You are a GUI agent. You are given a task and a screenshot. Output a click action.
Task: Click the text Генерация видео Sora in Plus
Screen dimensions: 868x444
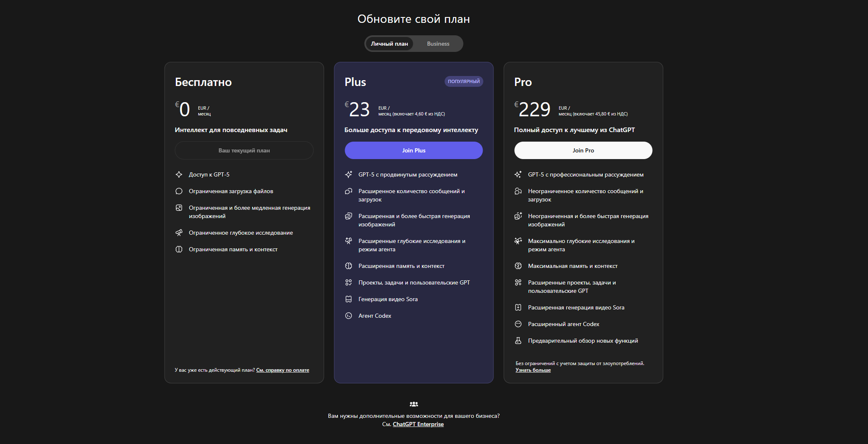point(388,299)
